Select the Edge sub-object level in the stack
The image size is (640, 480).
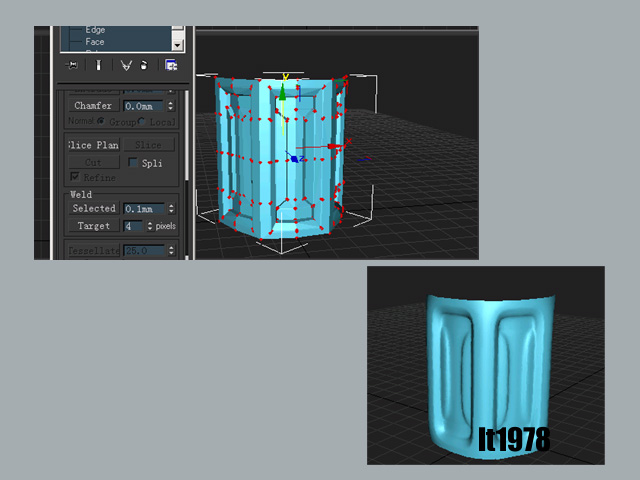tap(95, 30)
